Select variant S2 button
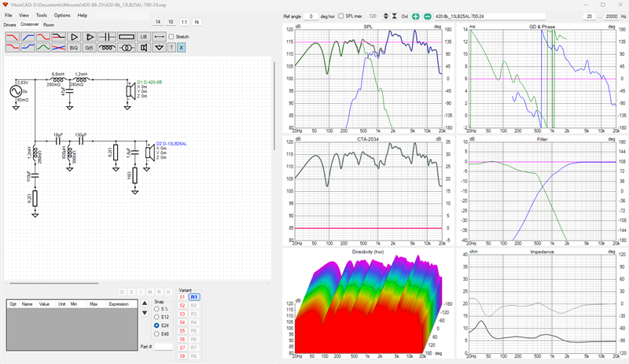This screenshot has width=629, height=364. 182,306
